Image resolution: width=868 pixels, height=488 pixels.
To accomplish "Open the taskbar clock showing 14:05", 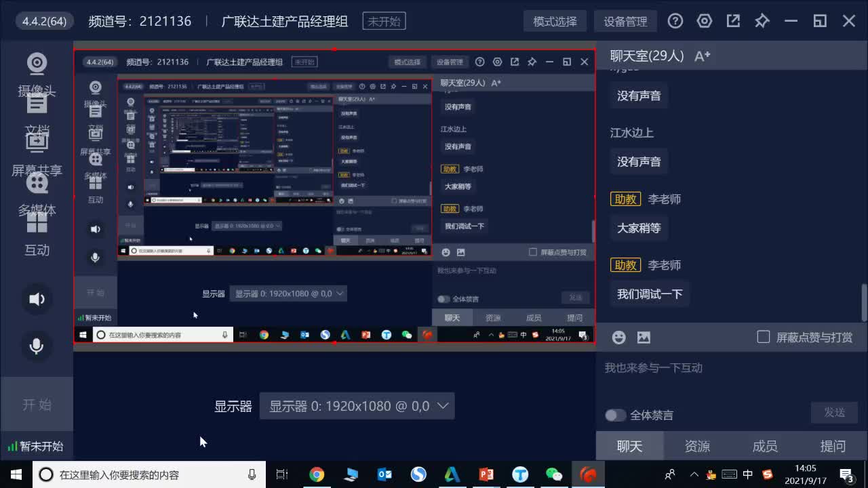I will 806,474.
